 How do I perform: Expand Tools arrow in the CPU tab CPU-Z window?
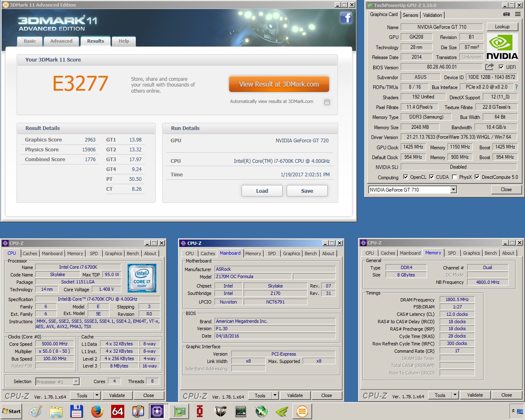97,395
